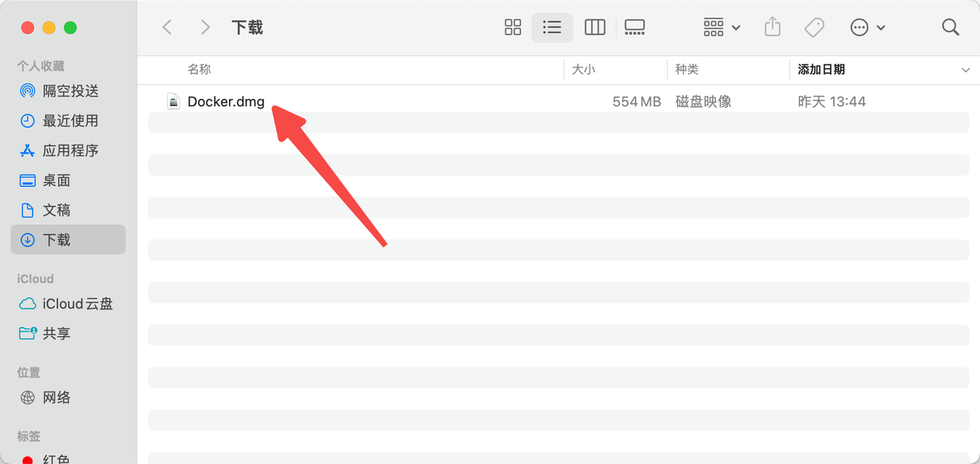Select 桌面 (Desktop) in sidebar
The image size is (980, 464).
pos(57,181)
